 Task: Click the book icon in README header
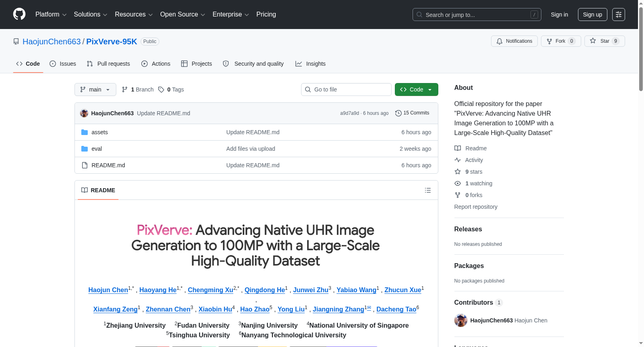click(85, 190)
